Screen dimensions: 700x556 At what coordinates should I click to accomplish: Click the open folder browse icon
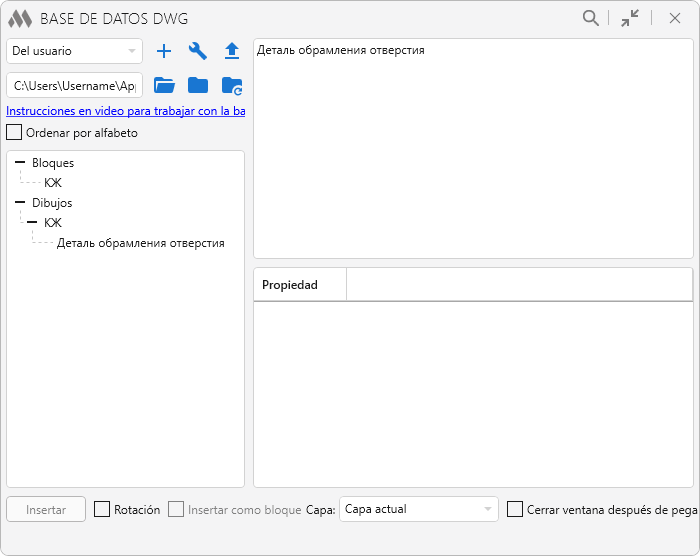[164, 85]
